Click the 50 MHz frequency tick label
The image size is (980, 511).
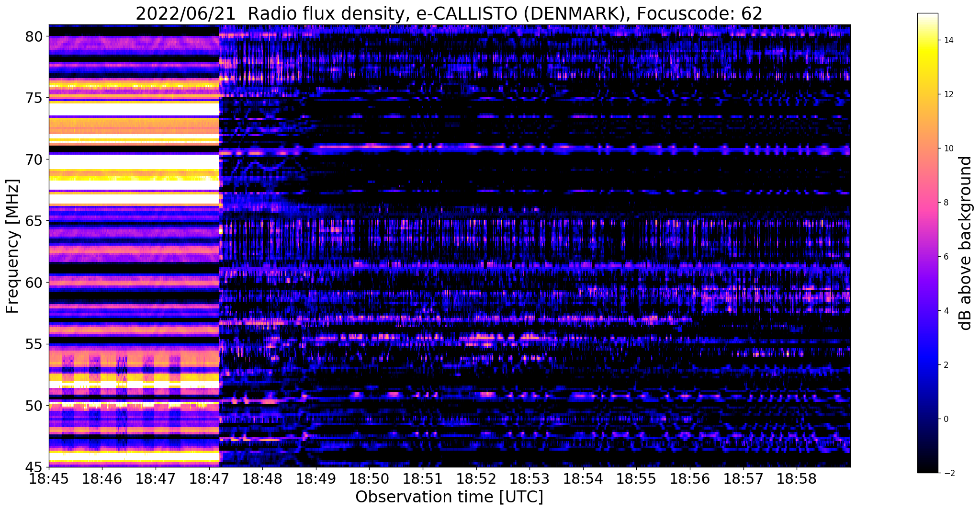point(34,406)
